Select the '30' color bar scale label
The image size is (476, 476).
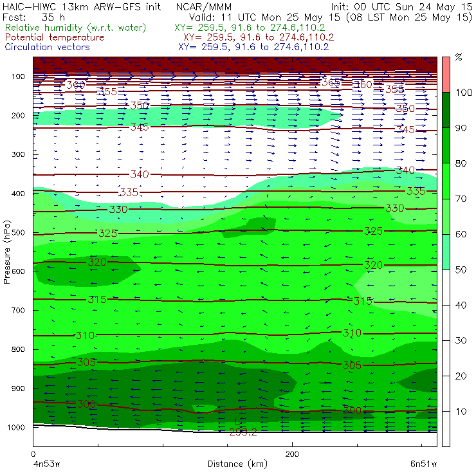click(461, 341)
